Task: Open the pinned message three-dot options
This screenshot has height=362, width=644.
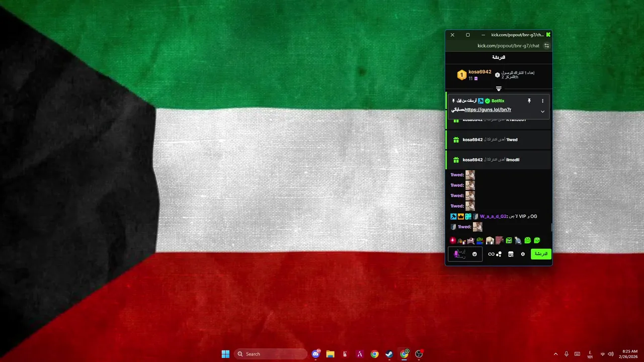Action: click(x=542, y=101)
